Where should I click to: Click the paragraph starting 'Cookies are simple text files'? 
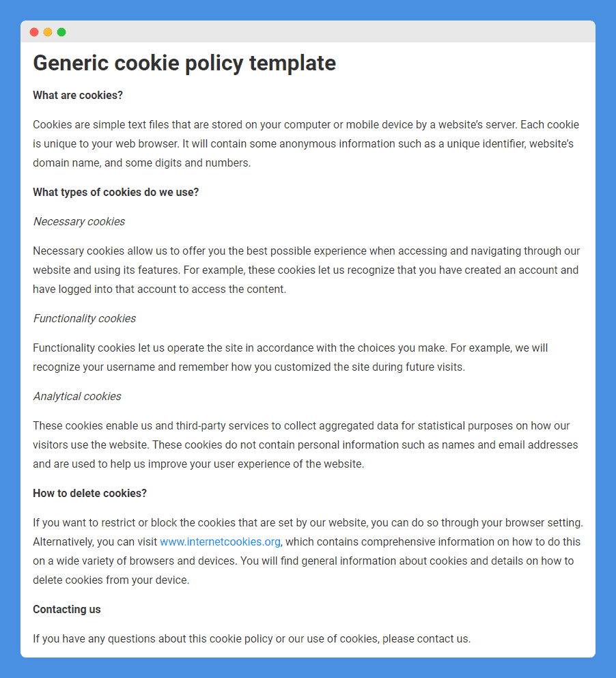306,143
